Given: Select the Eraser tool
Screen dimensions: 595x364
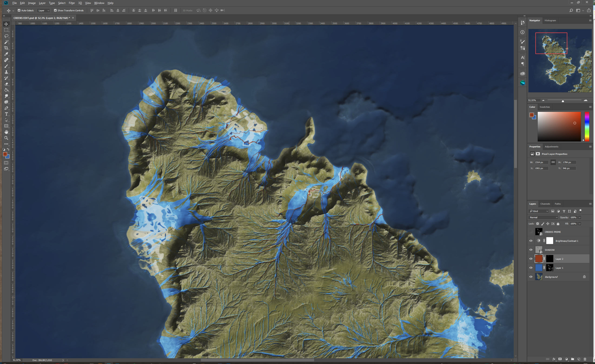Looking at the screenshot, I should pos(6,84).
